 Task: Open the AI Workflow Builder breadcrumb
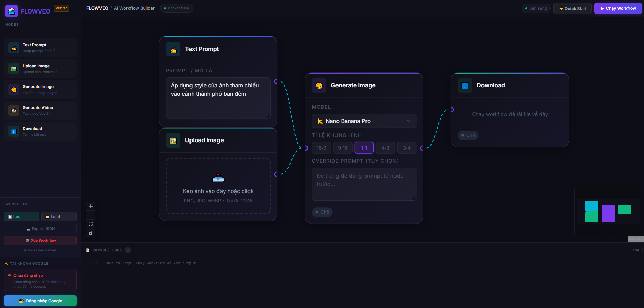pyautogui.click(x=134, y=8)
